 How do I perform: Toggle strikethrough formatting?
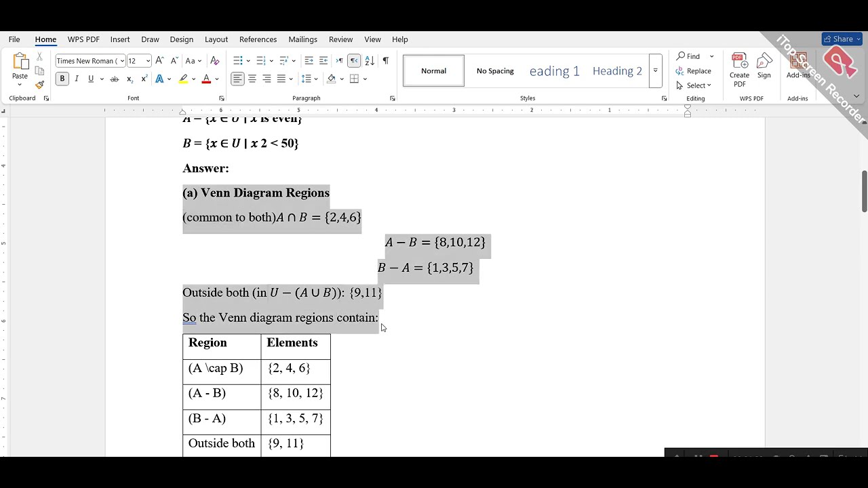pyautogui.click(x=114, y=79)
